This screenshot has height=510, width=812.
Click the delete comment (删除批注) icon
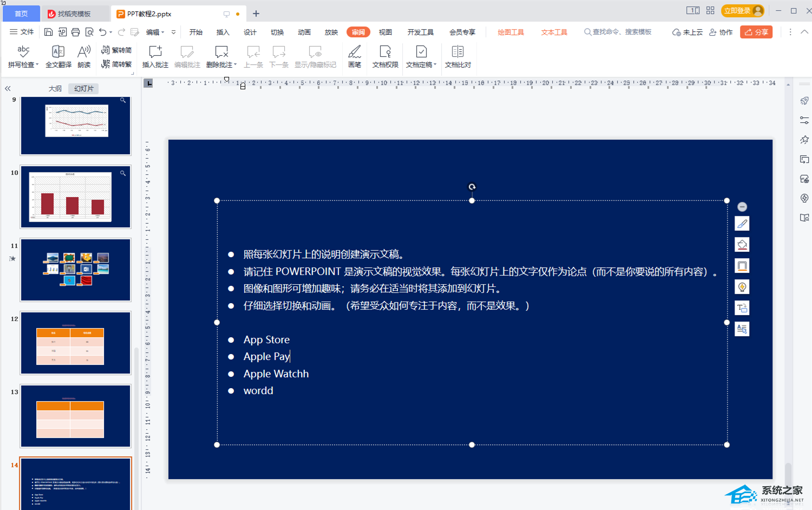[221, 52]
